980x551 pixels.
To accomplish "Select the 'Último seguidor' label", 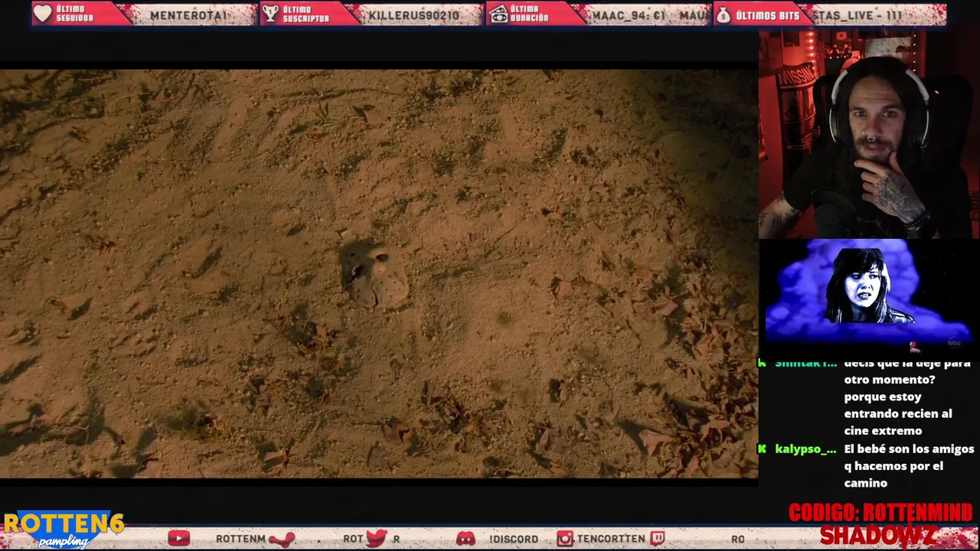I will pos(75,14).
